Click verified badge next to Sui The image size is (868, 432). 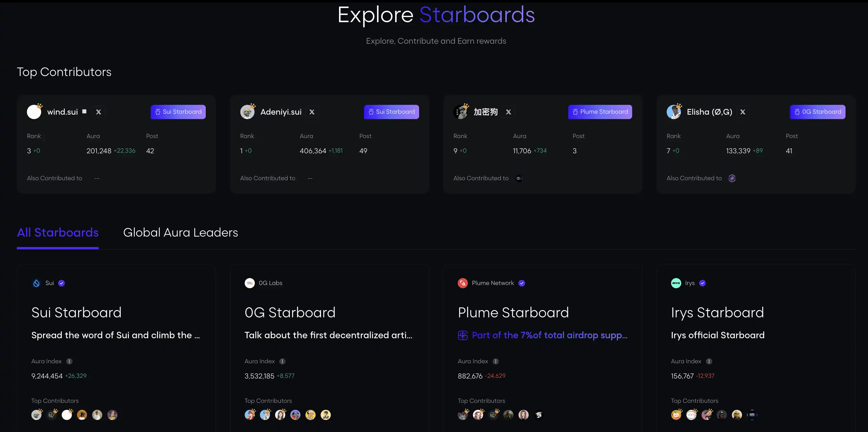[61, 283]
